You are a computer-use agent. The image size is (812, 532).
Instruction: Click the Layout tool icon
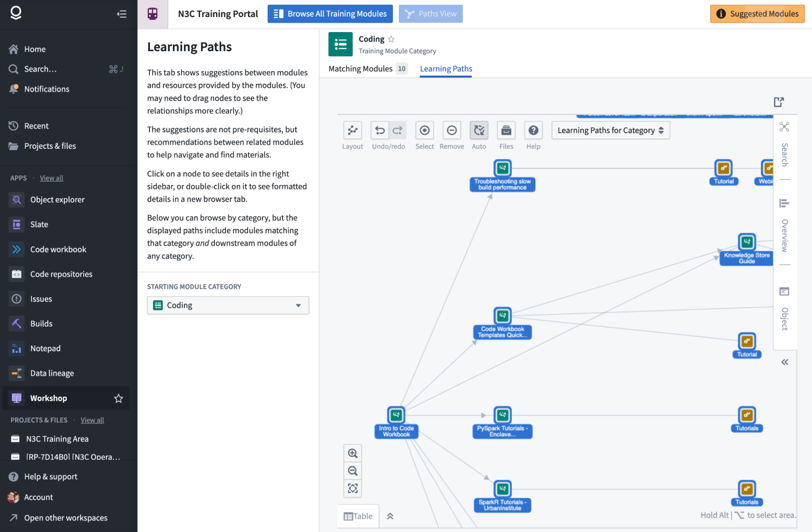[352, 130]
